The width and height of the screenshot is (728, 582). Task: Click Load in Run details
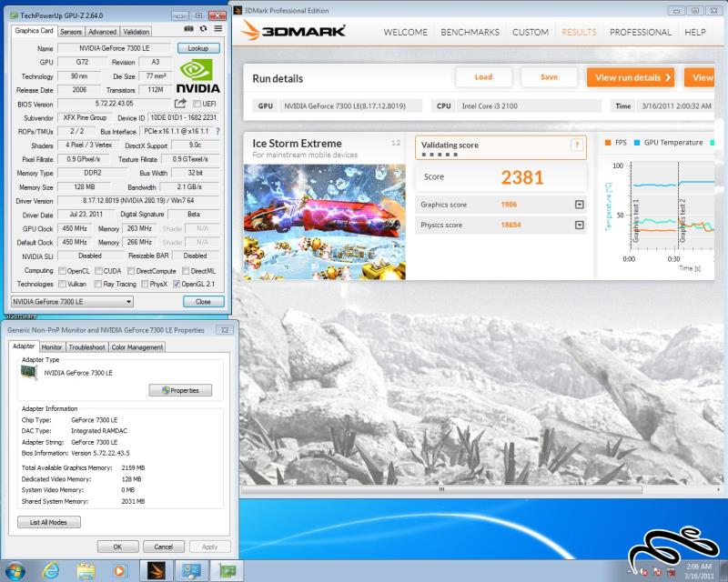click(x=483, y=77)
